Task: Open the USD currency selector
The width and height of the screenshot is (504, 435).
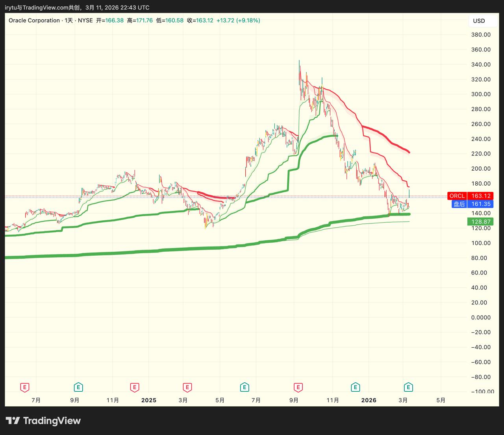Action: pos(479,21)
